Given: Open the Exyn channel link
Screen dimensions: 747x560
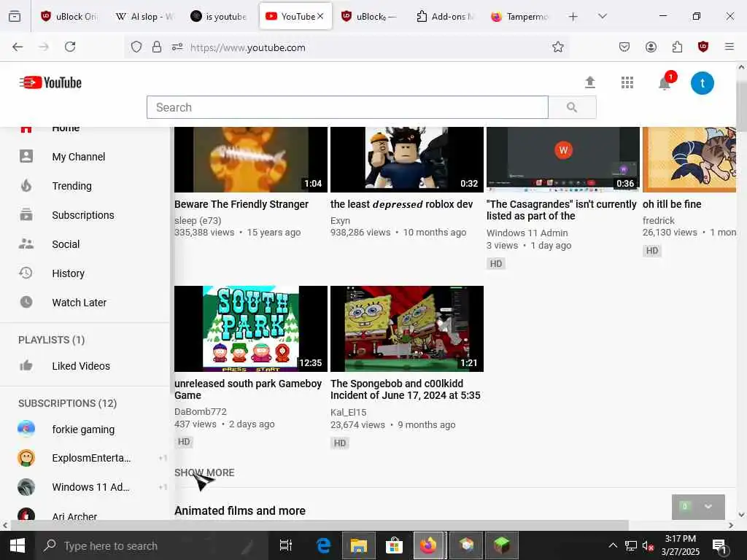Looking at the screenshot, I should [x=340, y=220].
